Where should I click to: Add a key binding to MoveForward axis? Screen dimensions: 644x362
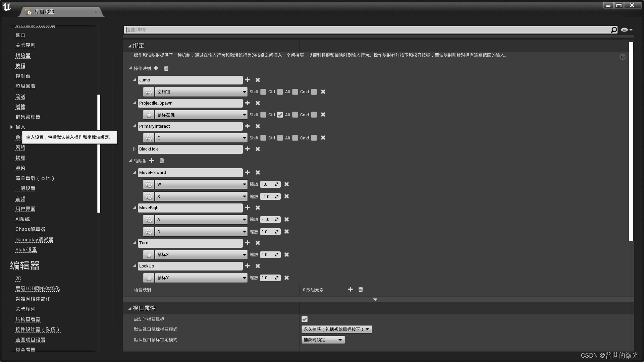pyautogui.click(x=248, y=172)
